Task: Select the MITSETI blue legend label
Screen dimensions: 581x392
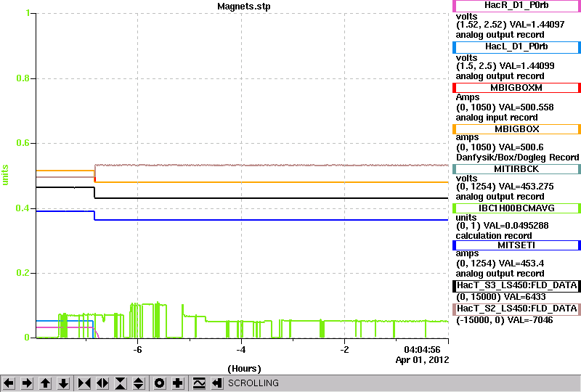Action: (516, 245)
